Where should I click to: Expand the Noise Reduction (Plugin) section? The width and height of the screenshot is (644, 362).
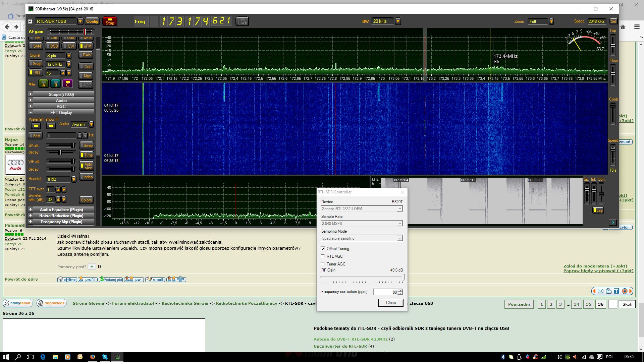(61, 216)
